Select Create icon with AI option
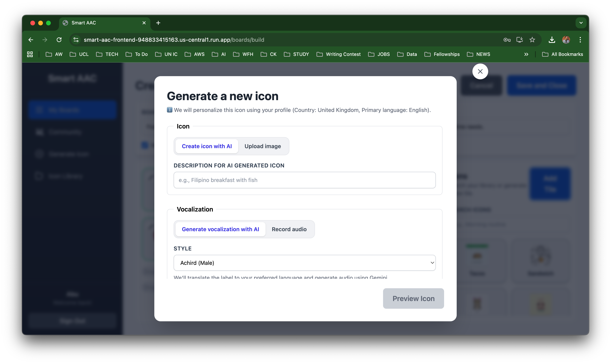This screenshot has height=364, width=611. [x=207, y=146]
